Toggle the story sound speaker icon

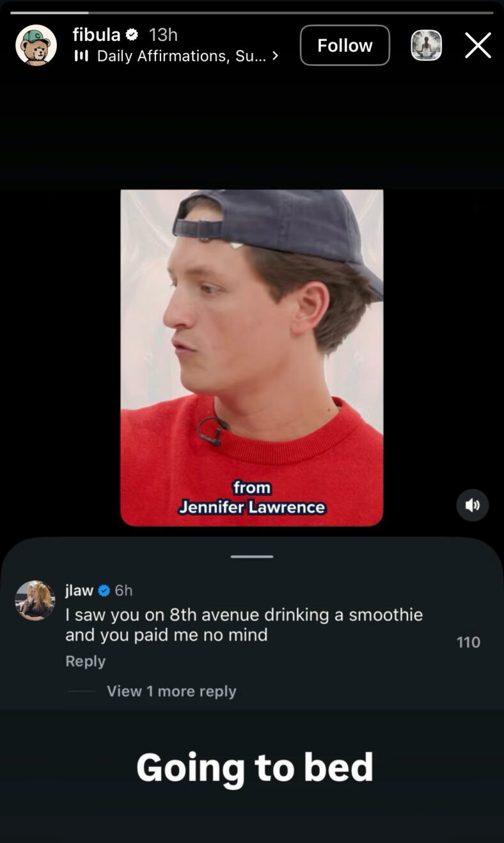[473, 505]
